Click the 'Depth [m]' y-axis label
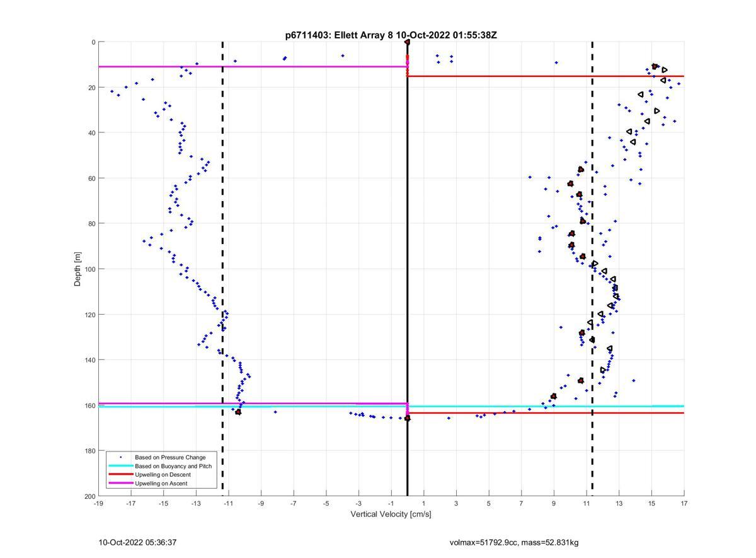756x558 pixels. [x=78, y=269]
